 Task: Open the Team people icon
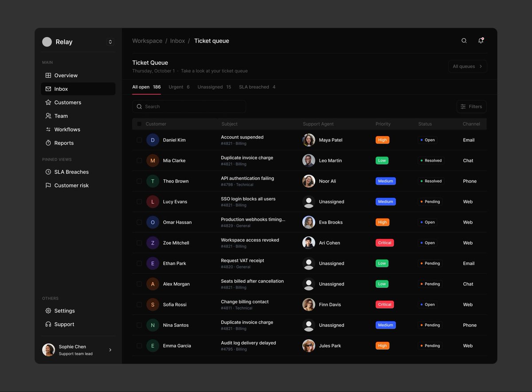[x=48, y=116]
